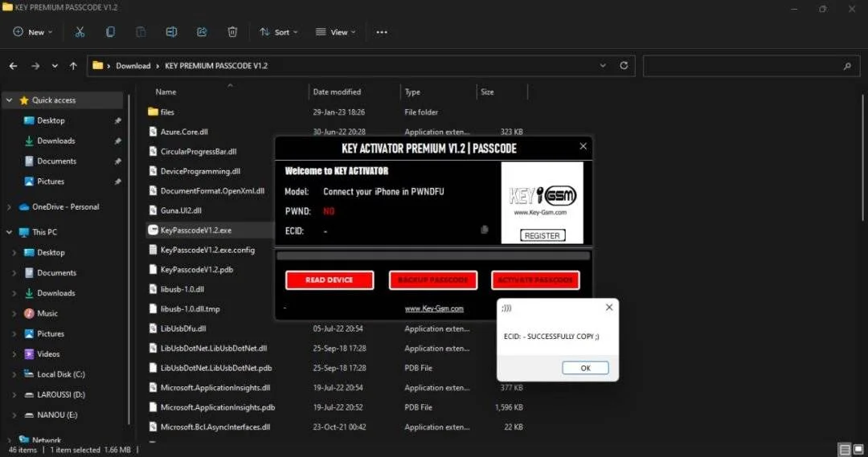Sort by Size column header
This screenshot has width=868, height=457.
click(487, 92)
